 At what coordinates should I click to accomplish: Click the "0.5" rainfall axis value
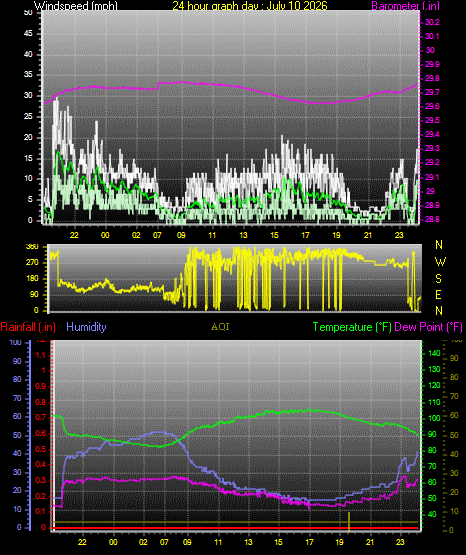coord(41,449)
